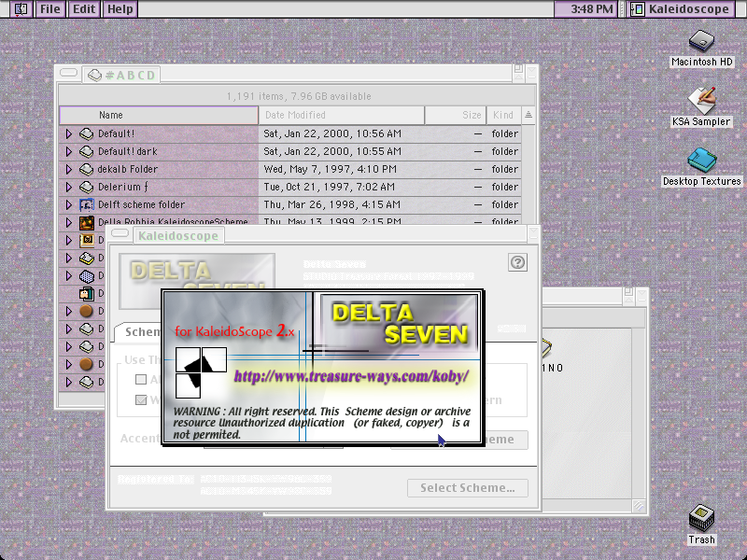Toggle the sort order button beside Kind
This screenshot has width=747, height=560.
[x=529, y=115]
